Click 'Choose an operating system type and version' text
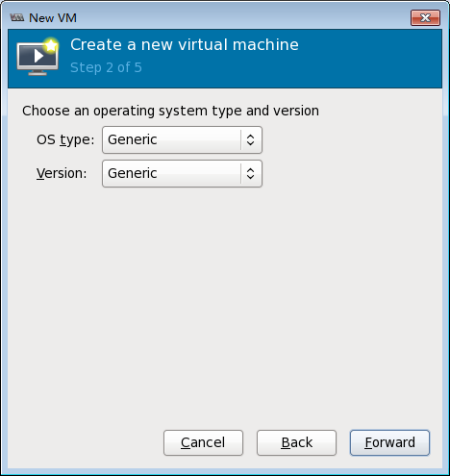Image resolution: width=450 pixels, height=476 pixels. pyautogui.click(x=170, y=111)
